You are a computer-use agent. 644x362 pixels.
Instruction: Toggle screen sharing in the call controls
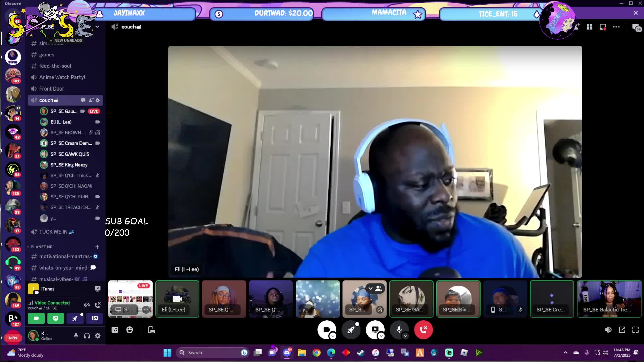tap(375, 330)
